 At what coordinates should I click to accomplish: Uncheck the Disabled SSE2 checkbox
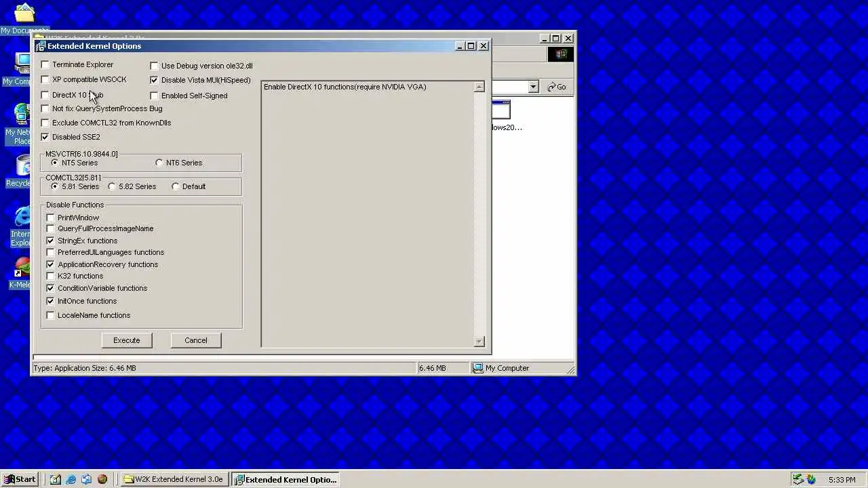[x=45, y=137]
